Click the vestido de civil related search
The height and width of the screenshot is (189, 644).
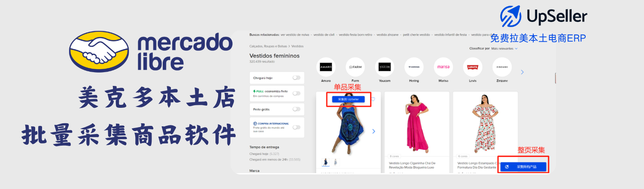point(324,34)
